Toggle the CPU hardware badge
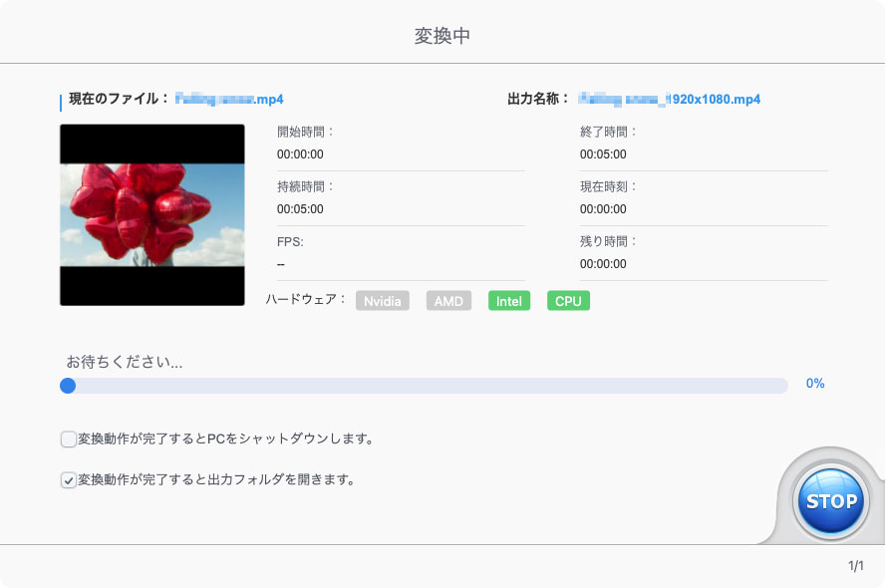This screenshot has width=885, height=588. point(568,301)
